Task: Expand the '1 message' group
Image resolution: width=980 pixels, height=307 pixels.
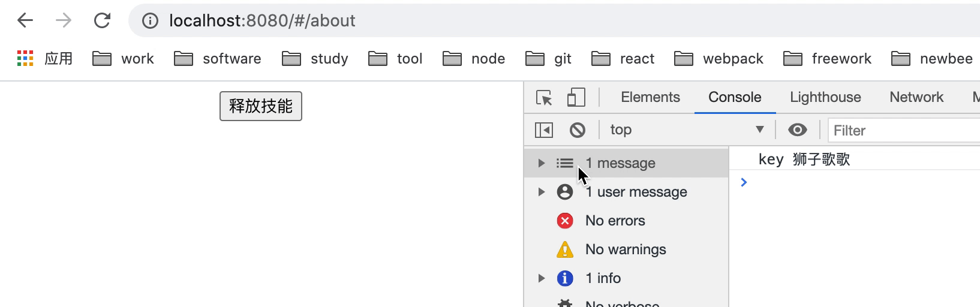Action: pyautogui.click(x=542, y=163)
